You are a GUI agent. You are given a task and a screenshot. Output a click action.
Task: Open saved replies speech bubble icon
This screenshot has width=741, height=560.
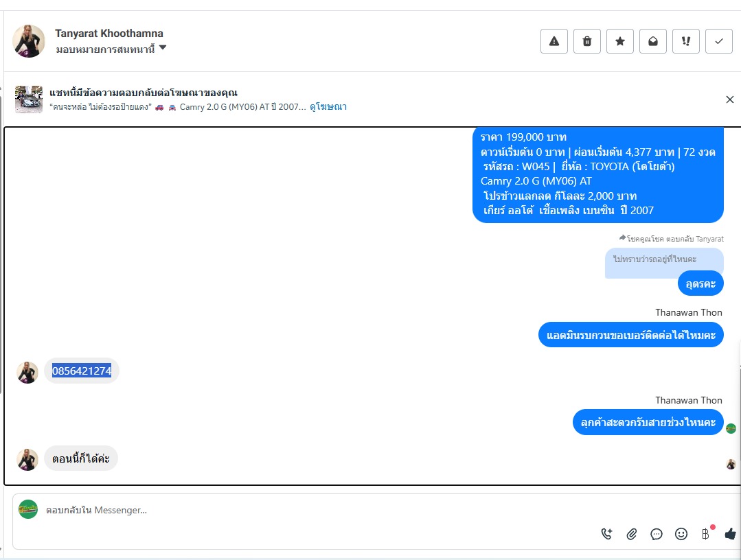657,534
